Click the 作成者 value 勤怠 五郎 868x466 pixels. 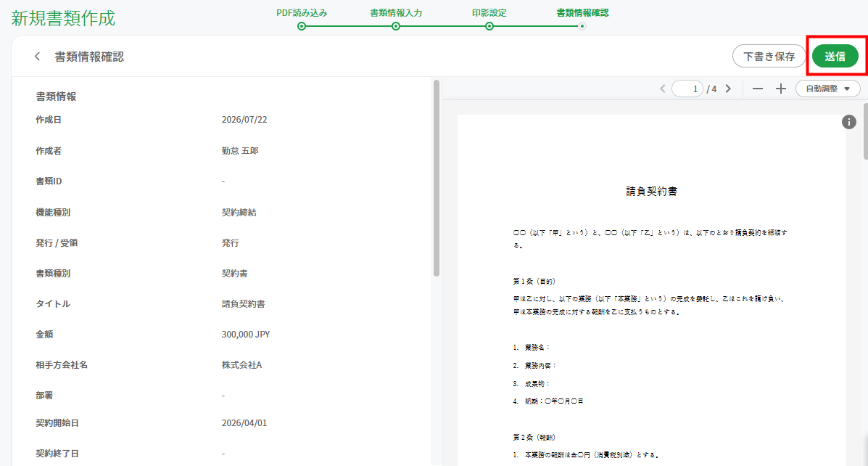(240, 151)
